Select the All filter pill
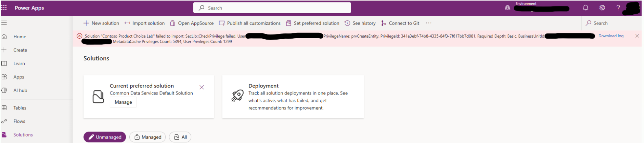This screenshot has height=143, width=644. tap(180, 137)
